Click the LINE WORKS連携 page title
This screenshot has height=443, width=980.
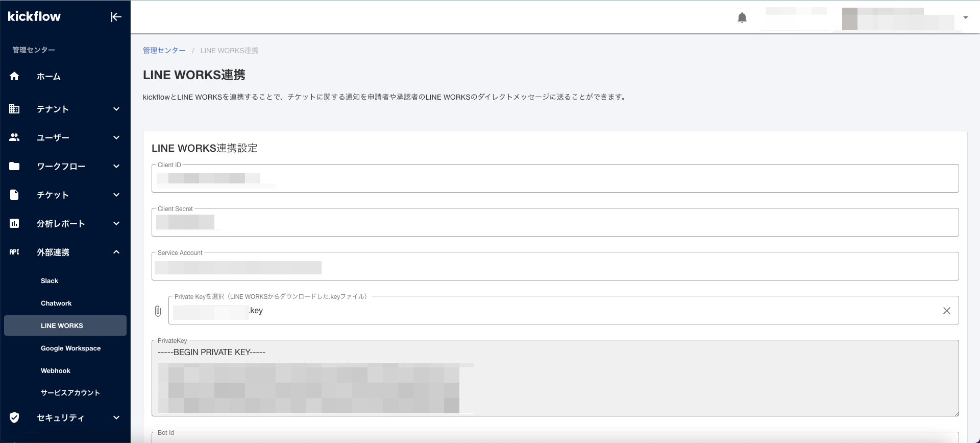pyautogui.click(x=194, y=75)
